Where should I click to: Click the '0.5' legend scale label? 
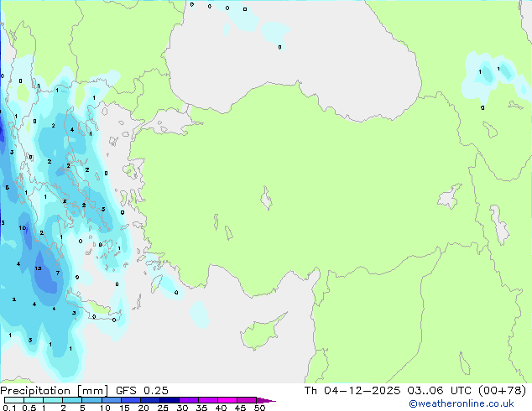pos(29,408)
